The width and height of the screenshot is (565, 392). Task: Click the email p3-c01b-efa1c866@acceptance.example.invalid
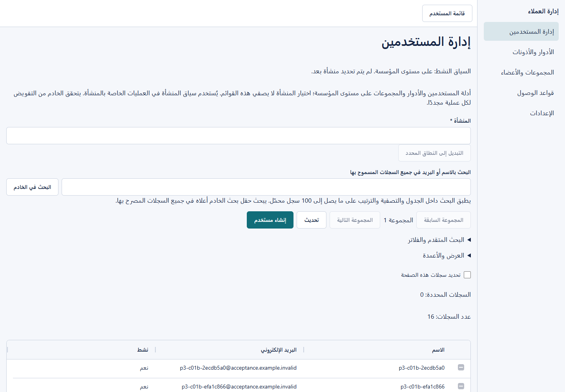pyautogui.click(x=239, y=387)
